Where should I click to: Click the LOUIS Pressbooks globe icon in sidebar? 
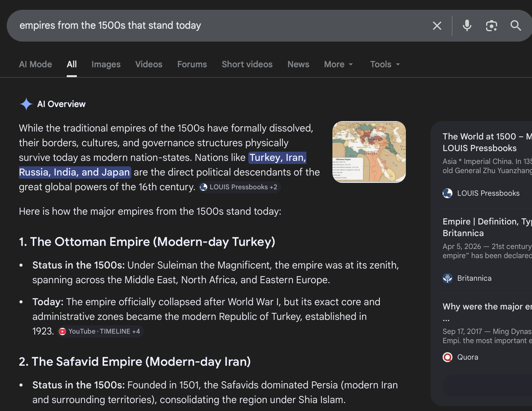pyautogui.click(x=448, y=193)
